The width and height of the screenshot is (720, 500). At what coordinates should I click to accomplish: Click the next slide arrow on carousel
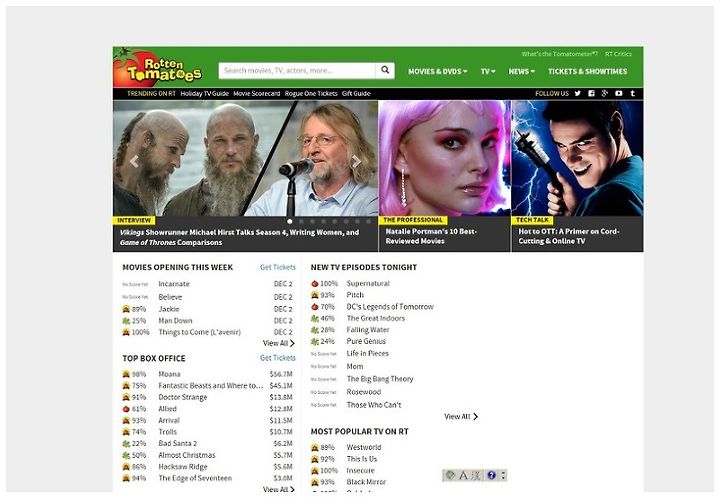click(356, 161)
